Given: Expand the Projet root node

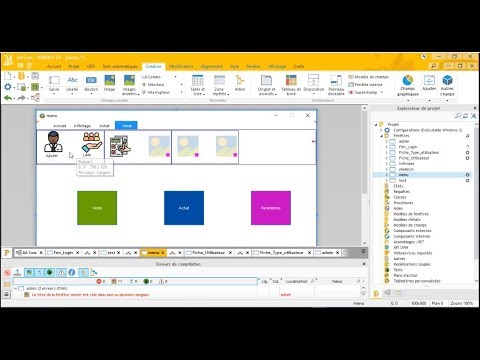Looking at the screenshot, I should 376,124.
